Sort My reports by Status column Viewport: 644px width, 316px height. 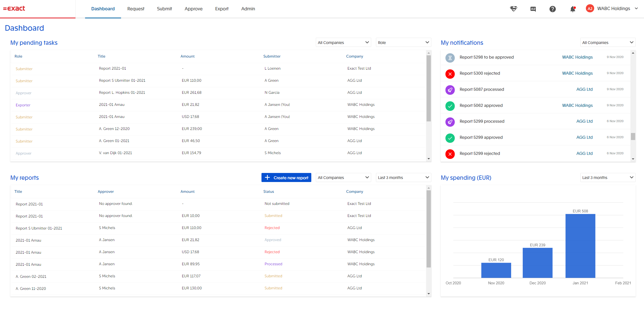click(269, 192)
